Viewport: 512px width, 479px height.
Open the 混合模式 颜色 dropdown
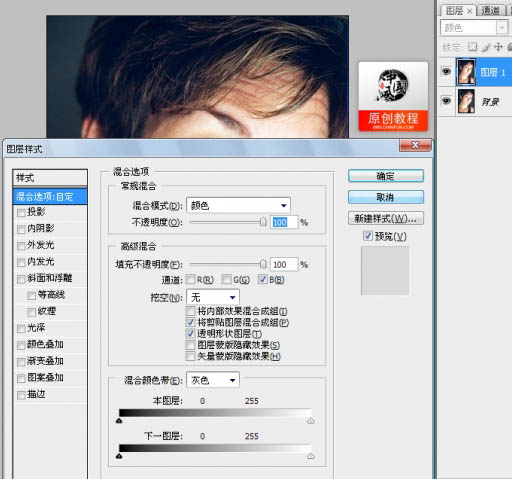click(238, 205)
